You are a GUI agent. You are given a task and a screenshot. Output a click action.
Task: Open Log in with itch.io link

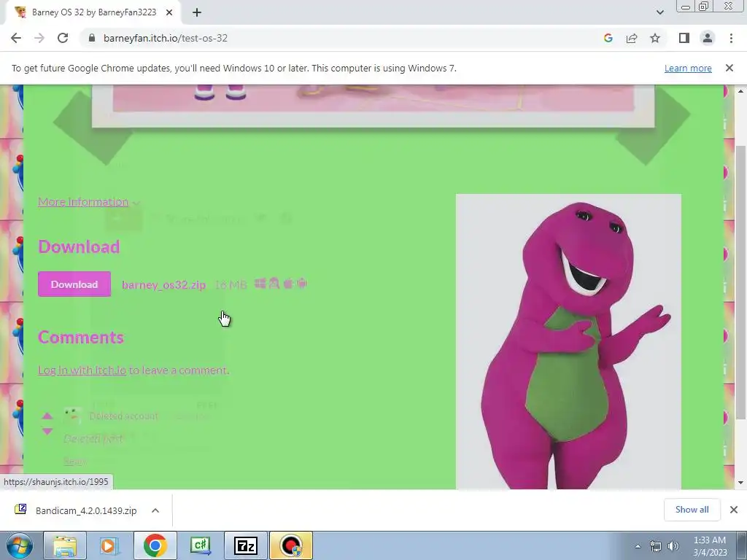pyautogui.click(x=82, y=370)
